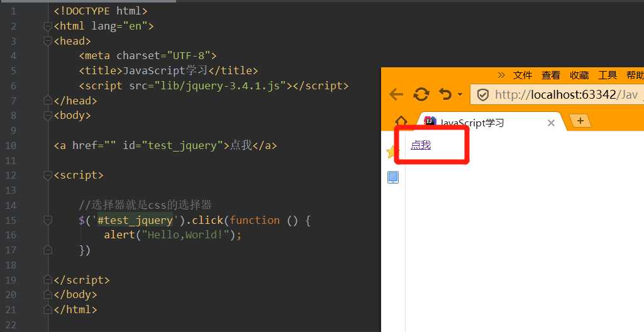Collapse the head tag fold on line 3
Image resolution: width=644 pixels, height=332 pixels.
click(48, 41)
